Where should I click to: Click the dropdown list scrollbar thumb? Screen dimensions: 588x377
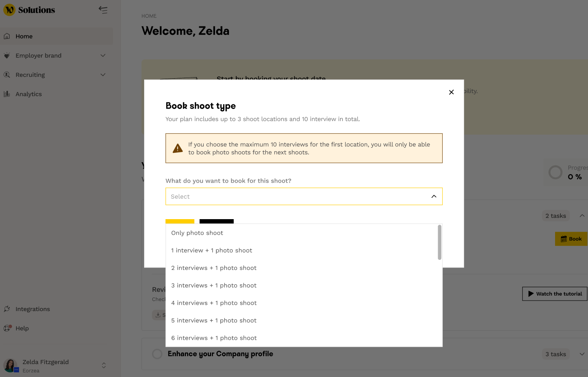point(439,242)
